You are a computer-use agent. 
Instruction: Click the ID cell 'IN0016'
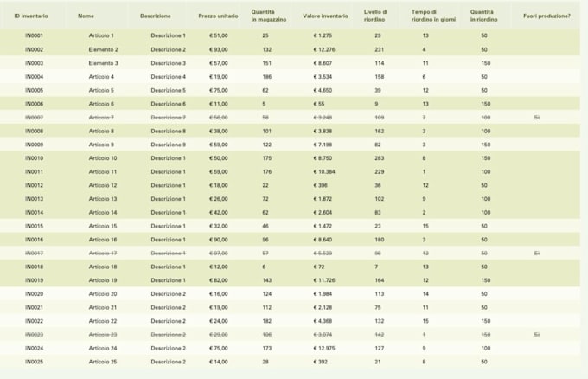(x=34, y=240)
